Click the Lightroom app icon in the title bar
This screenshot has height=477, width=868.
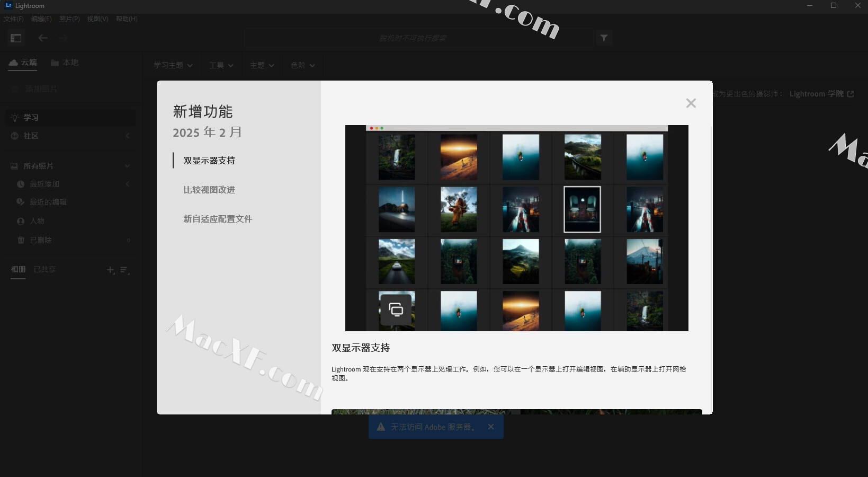pyautogui.click(x=8, y=5)
